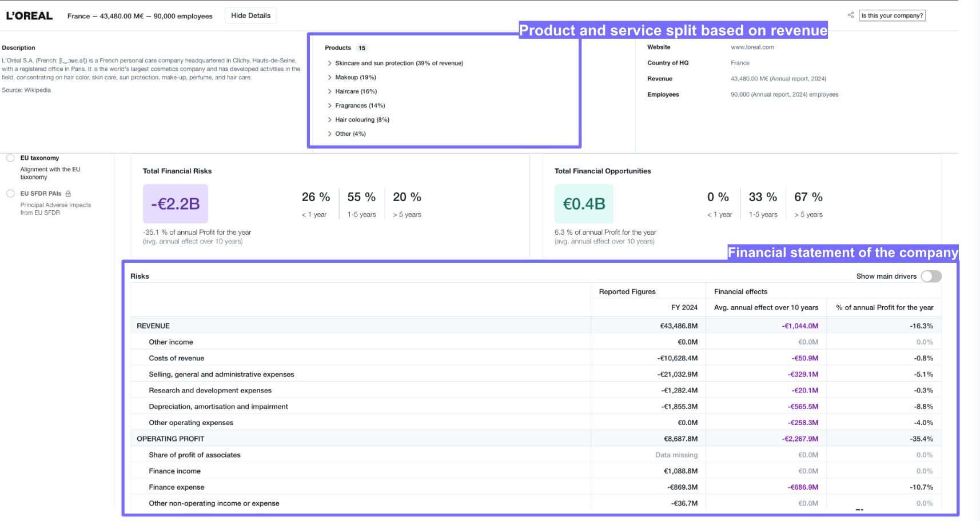Click the Revenue value 43,480.00 M€ in details
This screenshot has height=521, width=980.
[778, 79]
